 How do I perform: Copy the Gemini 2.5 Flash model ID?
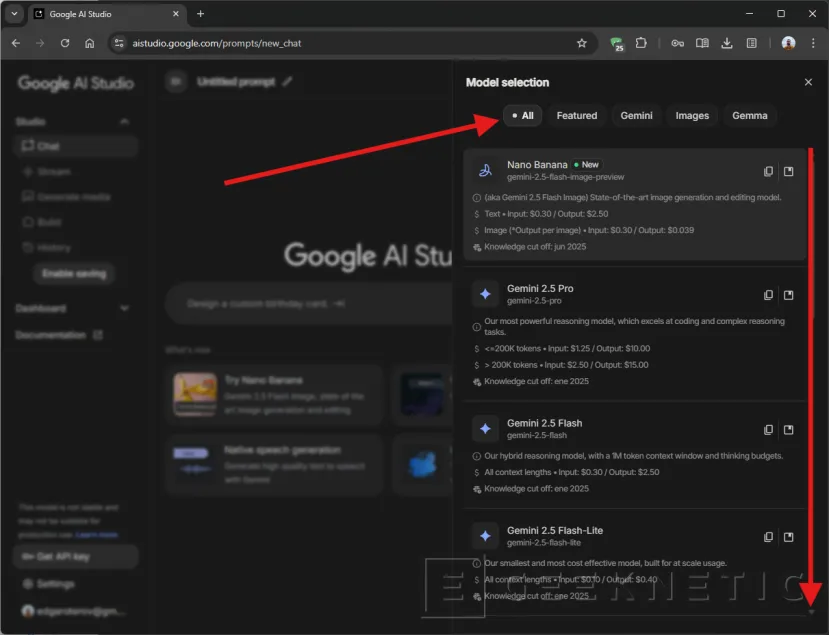(768, 430)
